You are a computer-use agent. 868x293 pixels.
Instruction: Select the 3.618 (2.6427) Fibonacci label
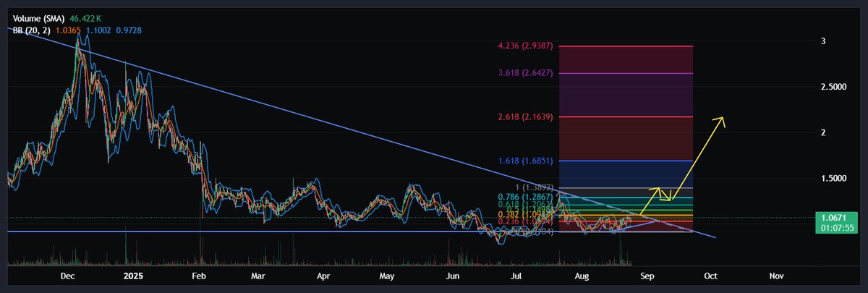click(x=526, y=74)
